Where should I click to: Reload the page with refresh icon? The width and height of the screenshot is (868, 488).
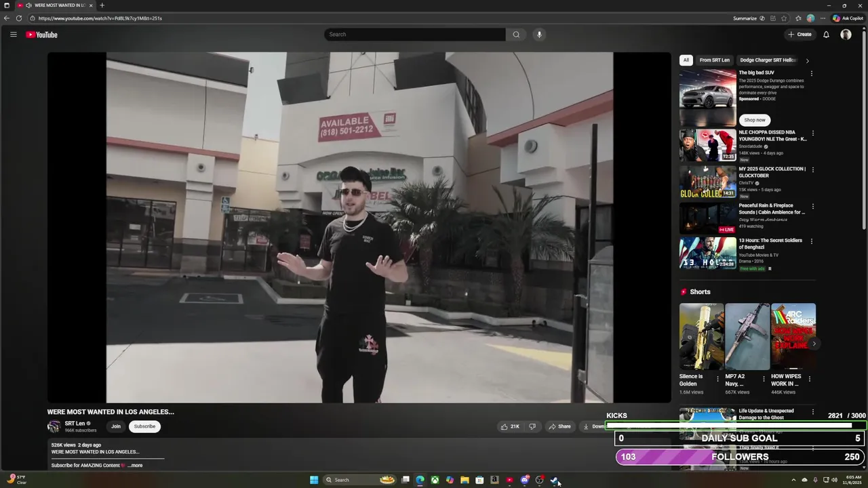pos(18,18)
